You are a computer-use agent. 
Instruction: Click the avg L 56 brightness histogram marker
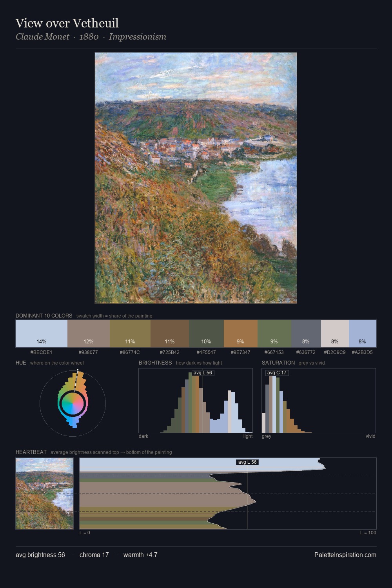(203, 373)
